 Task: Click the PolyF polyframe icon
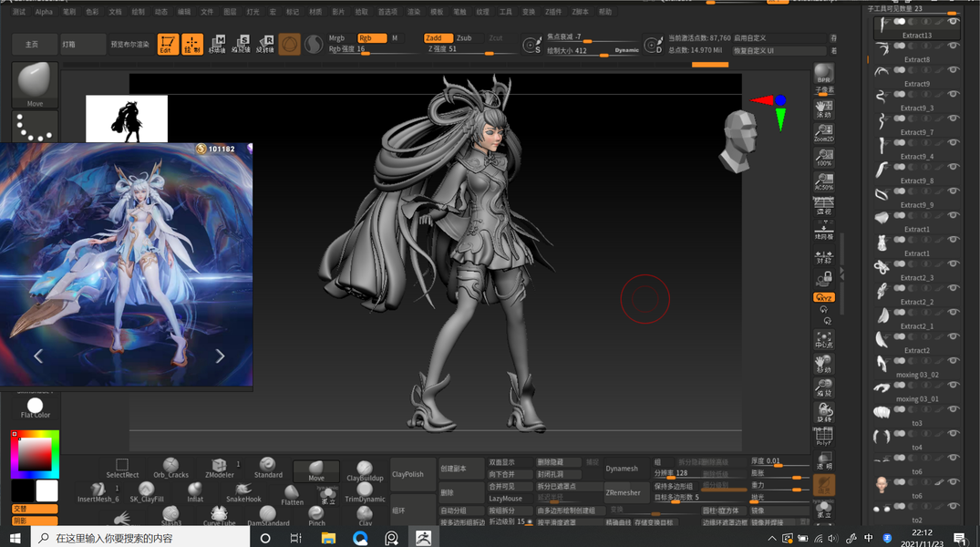(x=824, y=437)
